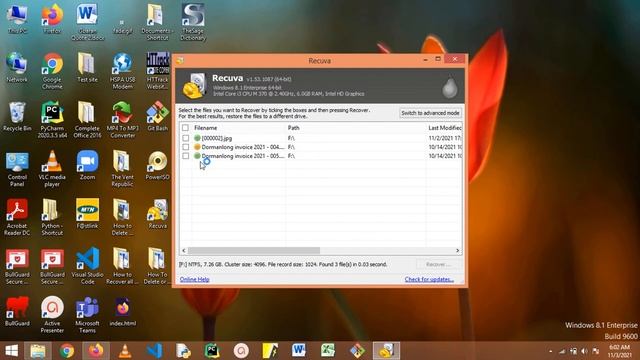
Task: Select Test site folder on desktop
Action: (x=87, y=68)
